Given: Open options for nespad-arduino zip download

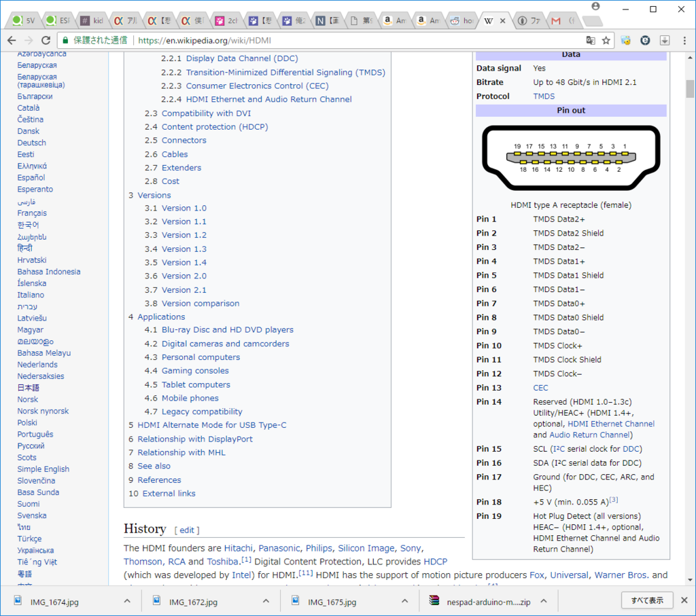Looking at the screenshot, I should 544,601.
